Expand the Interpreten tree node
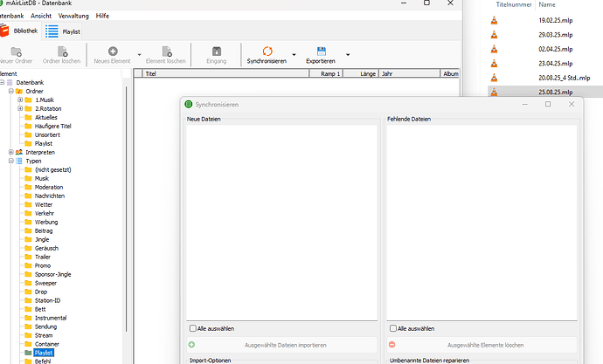 tap(11, 152)
